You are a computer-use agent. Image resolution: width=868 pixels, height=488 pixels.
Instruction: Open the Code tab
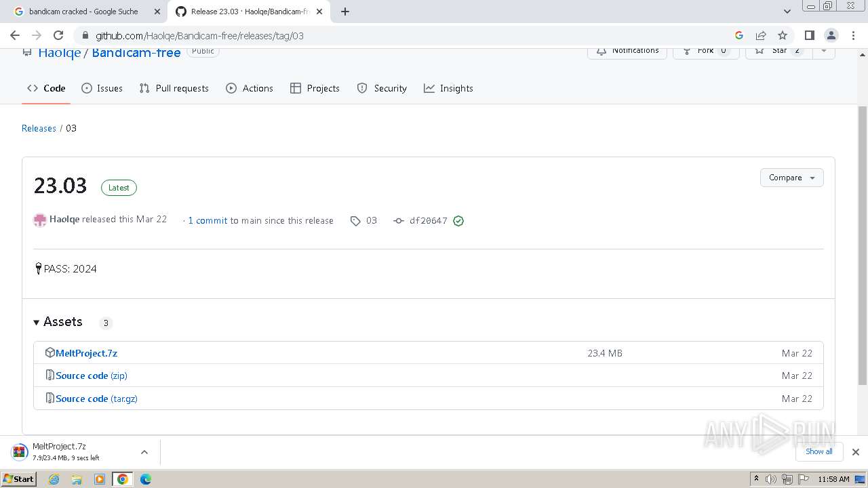tap(46, 88)
